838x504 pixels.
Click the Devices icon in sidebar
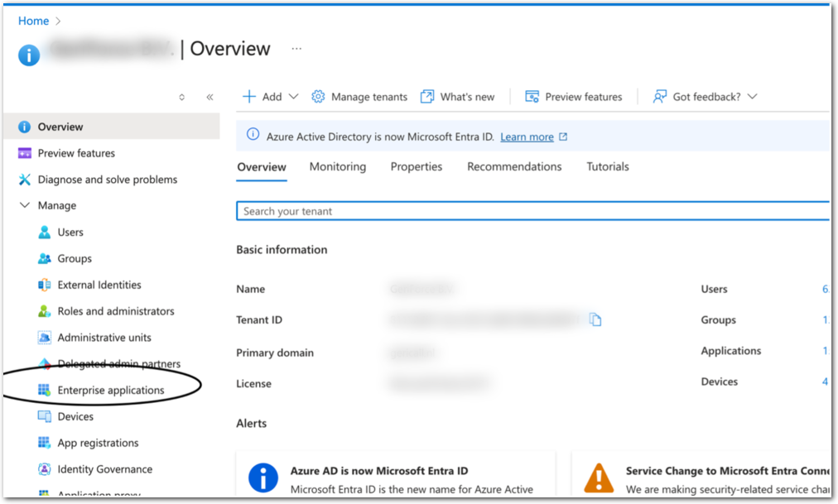pos(45,417)
